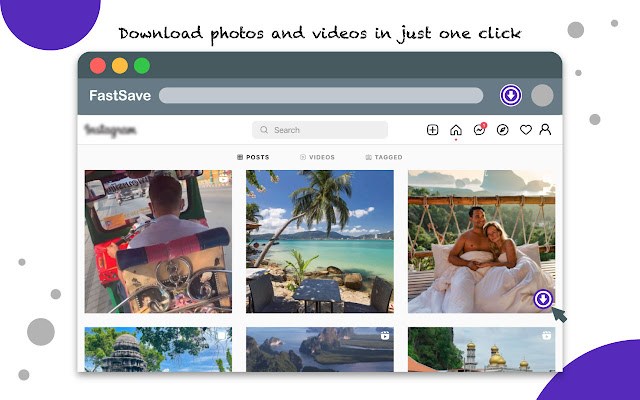Click the video icon on tuk-tuk post
Viewport: 640px width, 400px height.
point(223,179)
